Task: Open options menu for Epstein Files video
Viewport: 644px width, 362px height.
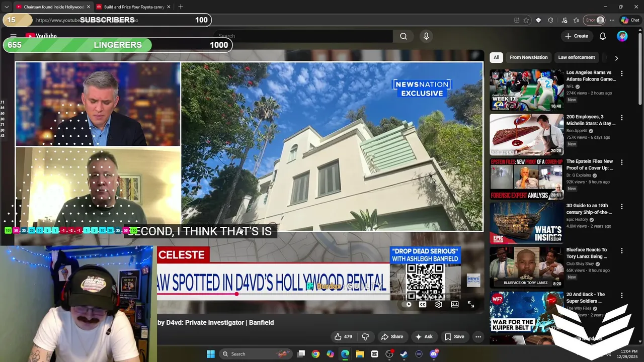Action: pyautogui.click(x=622, y=162)
